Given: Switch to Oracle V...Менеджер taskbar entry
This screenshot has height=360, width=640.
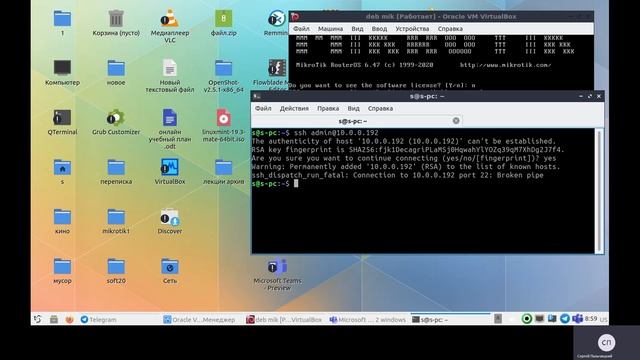Looking at the screenshot, I should click(199, 320).
